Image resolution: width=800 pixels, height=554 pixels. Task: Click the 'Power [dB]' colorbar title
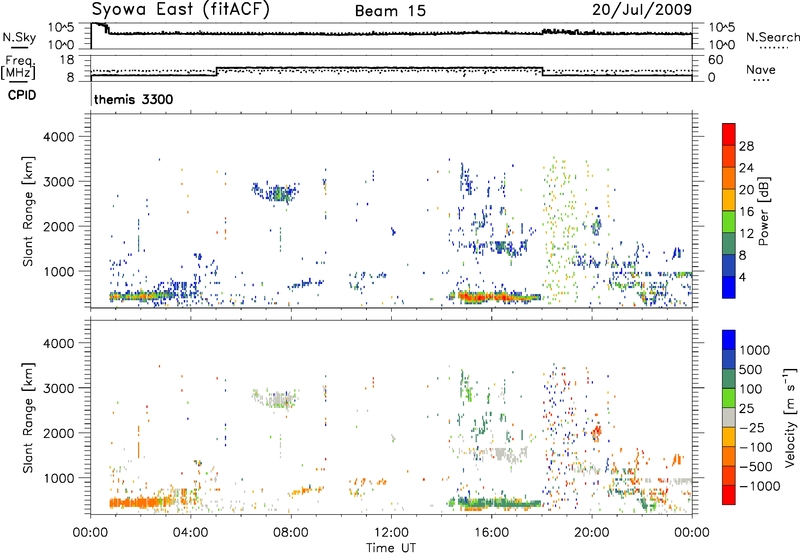(764, 211)
